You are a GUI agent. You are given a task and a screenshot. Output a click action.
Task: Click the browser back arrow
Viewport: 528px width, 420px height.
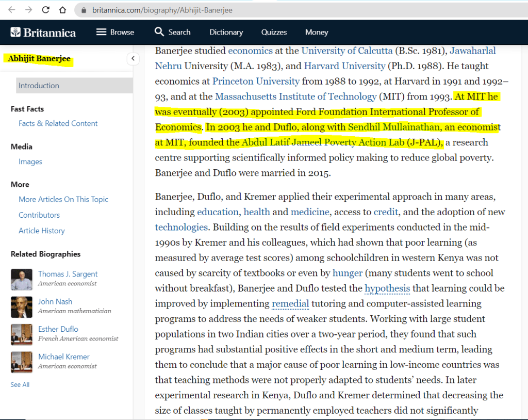tap(11, 10)
